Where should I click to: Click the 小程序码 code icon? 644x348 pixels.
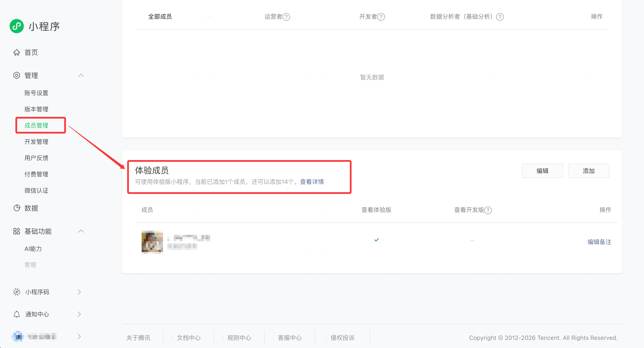click(16, 292)
